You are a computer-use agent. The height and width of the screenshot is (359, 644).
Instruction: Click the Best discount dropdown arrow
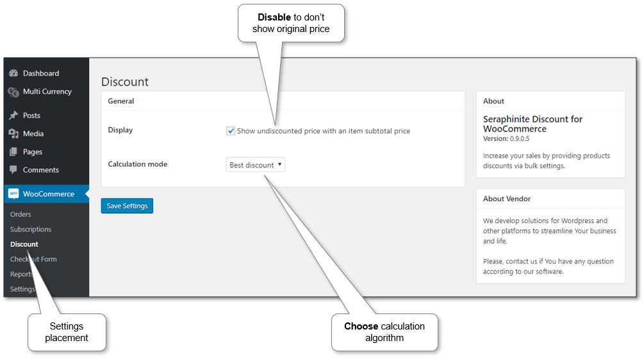(x=279, y=164)
